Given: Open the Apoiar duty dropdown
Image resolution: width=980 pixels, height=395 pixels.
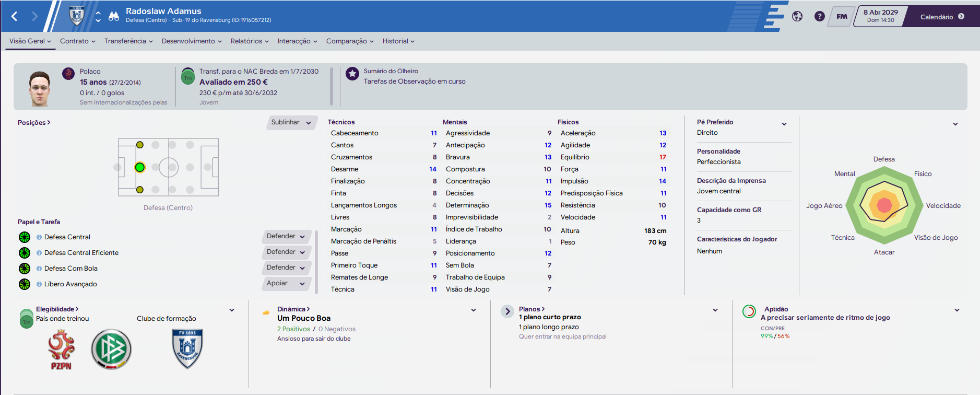Looking at the screenshot, I should tap(286, 283).
